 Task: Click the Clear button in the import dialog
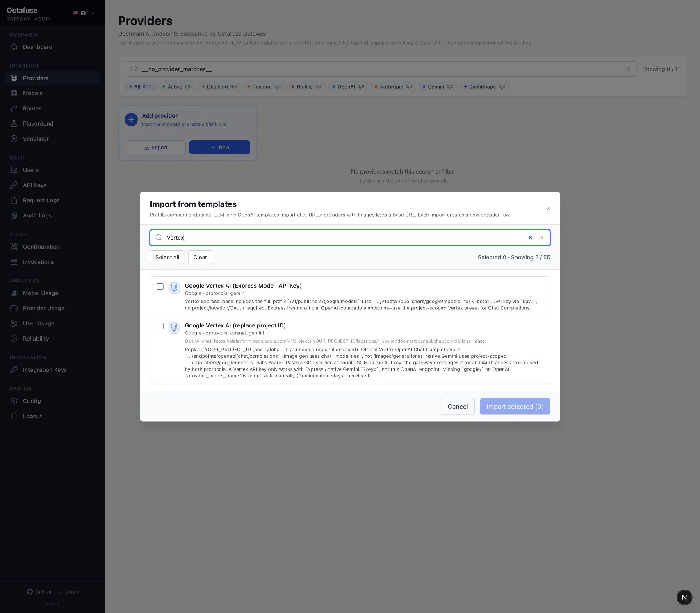click(x=200, y=257)
